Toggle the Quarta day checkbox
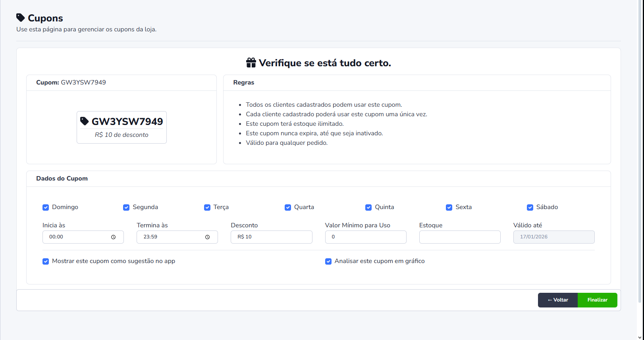 [288, 207]
